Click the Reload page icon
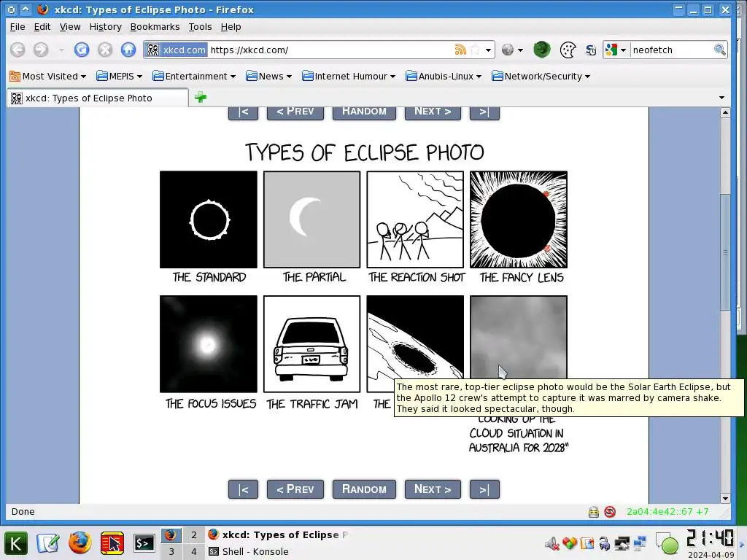 pos(82,50)
